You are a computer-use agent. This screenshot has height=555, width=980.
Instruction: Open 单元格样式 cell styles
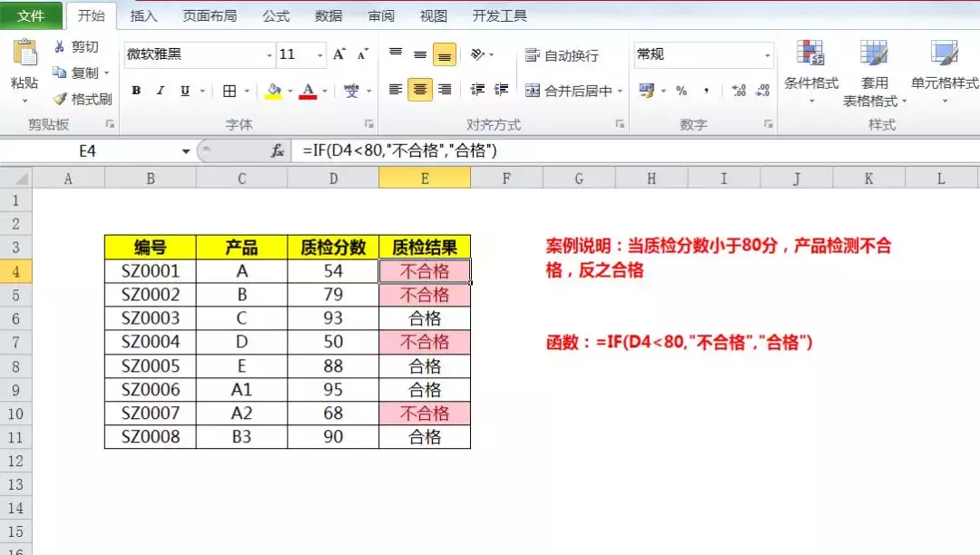click(945, 73)
